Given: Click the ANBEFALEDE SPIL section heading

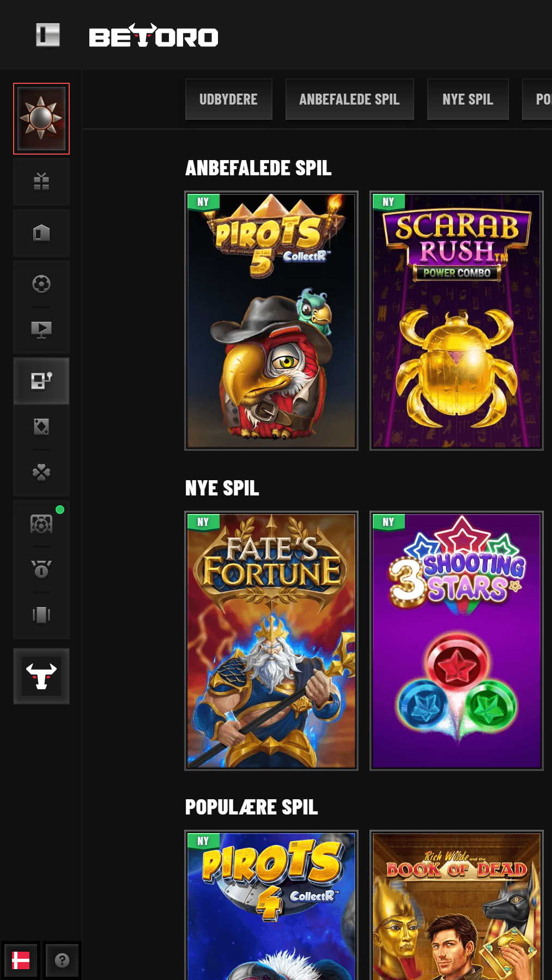Looking at the screenshot, I should click(x=258, y=168).
